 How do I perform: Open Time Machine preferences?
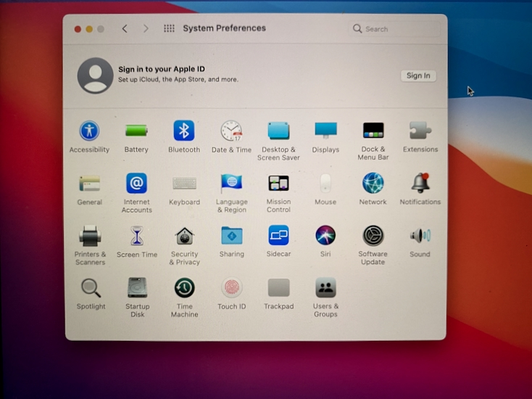point(184,288)
